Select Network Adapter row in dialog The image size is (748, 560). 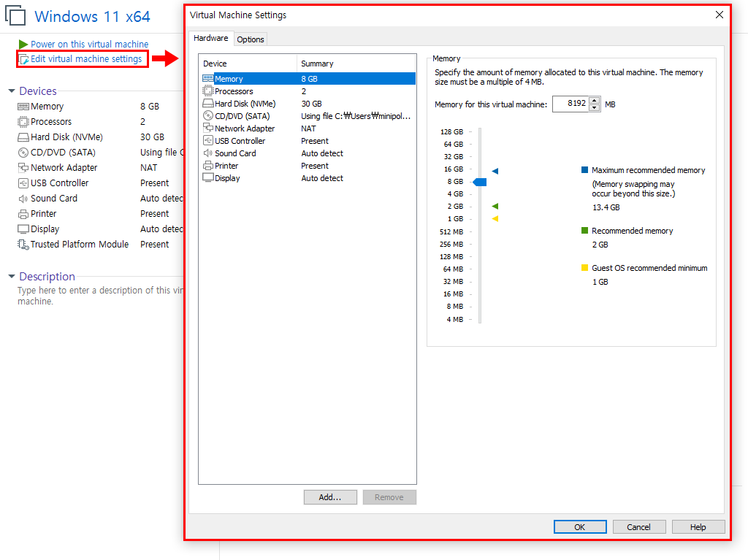coord(308,129)
